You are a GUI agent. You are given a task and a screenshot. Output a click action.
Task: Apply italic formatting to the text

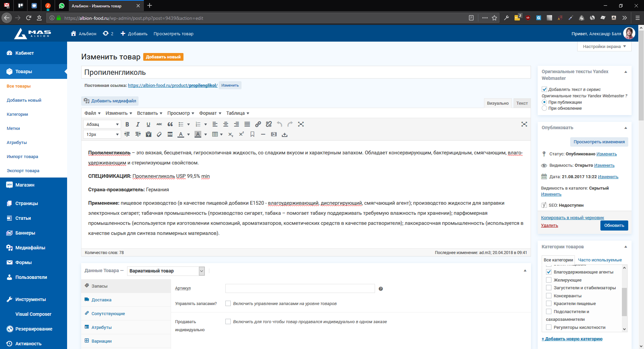[138, 124]
